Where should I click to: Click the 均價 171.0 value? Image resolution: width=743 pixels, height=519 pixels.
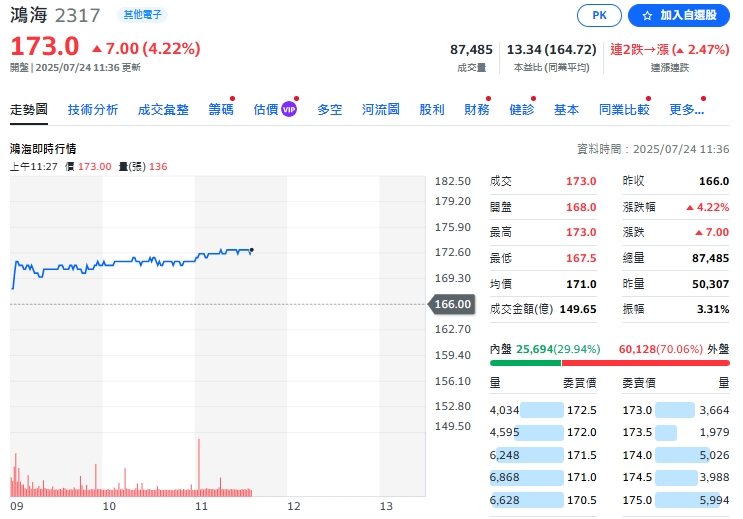581,284
